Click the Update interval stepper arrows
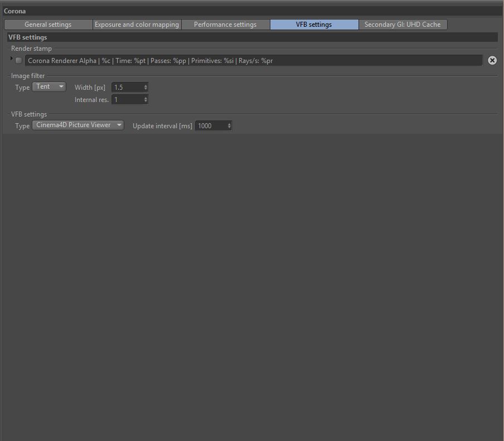This screenshot has width=504, height=441. [229, 125]
